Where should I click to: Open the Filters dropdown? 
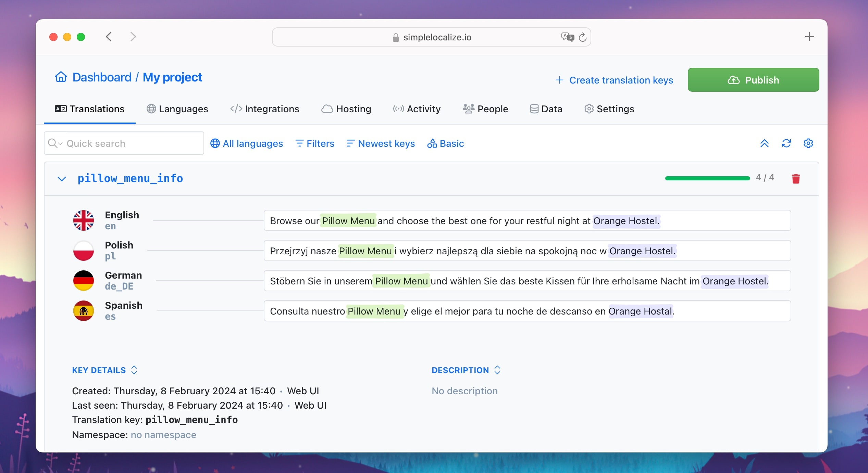(x=315, y=143)
